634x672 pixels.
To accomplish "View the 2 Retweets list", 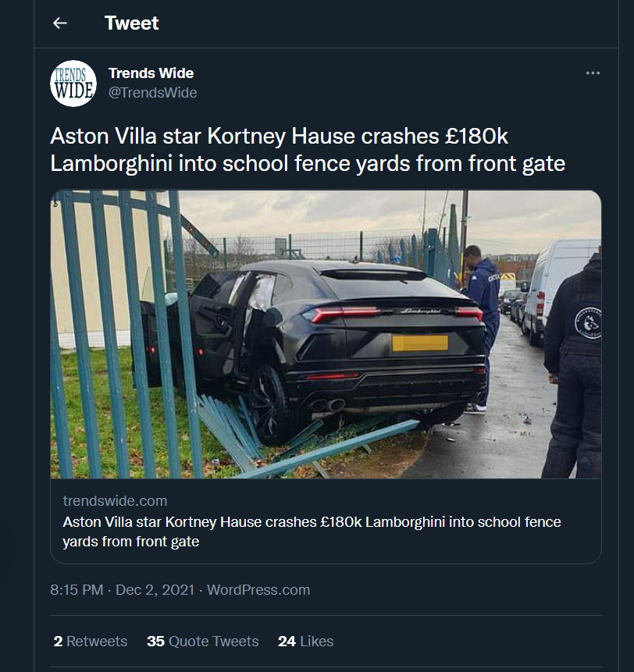I will tap(91, 642).
